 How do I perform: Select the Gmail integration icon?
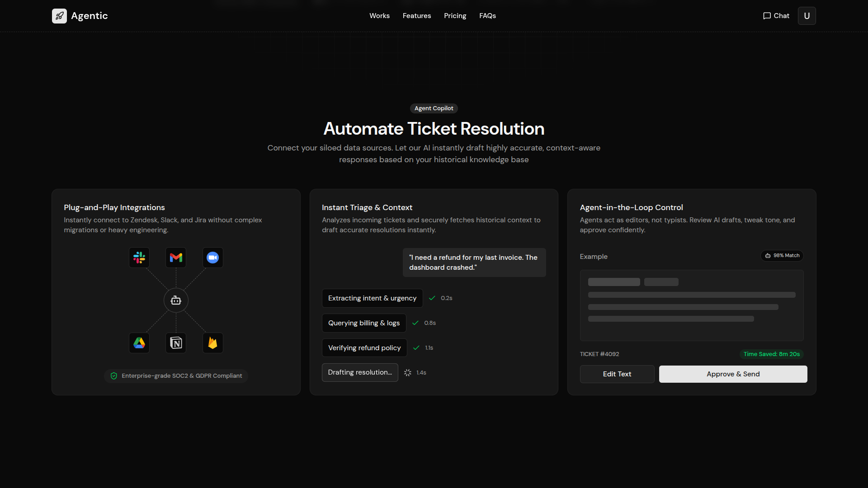176,258
